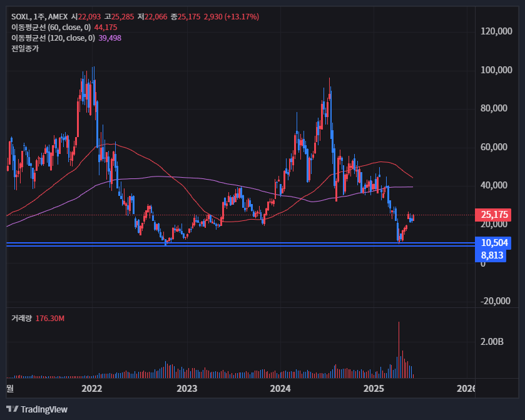
Task: Select the 이동평균선 (120, close, 0) indicator legend
Action: click(53, 38)
